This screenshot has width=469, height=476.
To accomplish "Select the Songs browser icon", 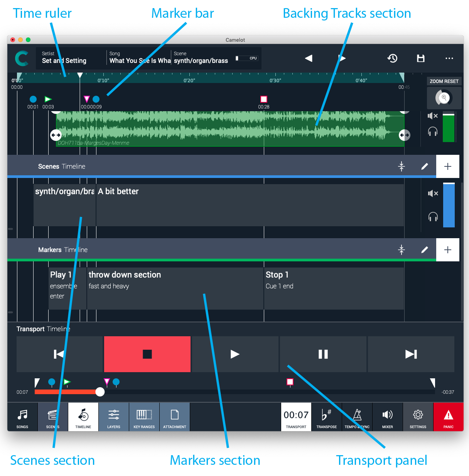I will pyautogui.click(x=22, y=417).
